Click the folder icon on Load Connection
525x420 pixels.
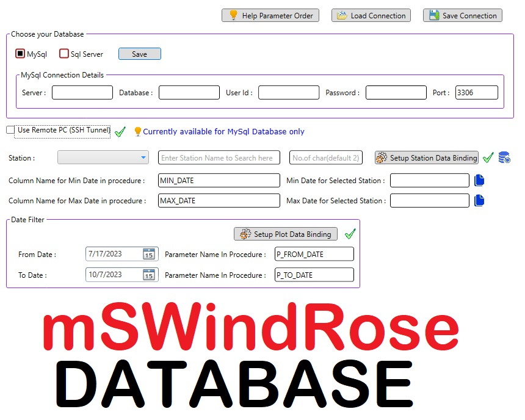[x=342, y=15]
